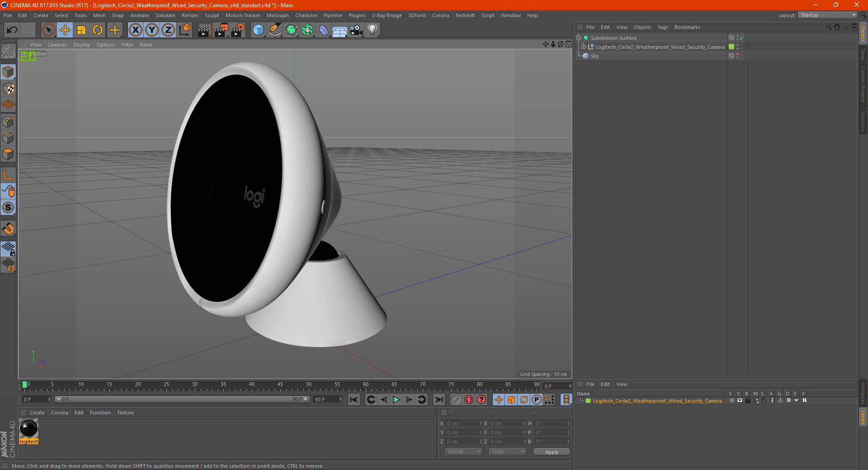The height and width of the screenshot is (470, 868).
Task: Open the Simulate menu
Action: (x=165, y=15)
